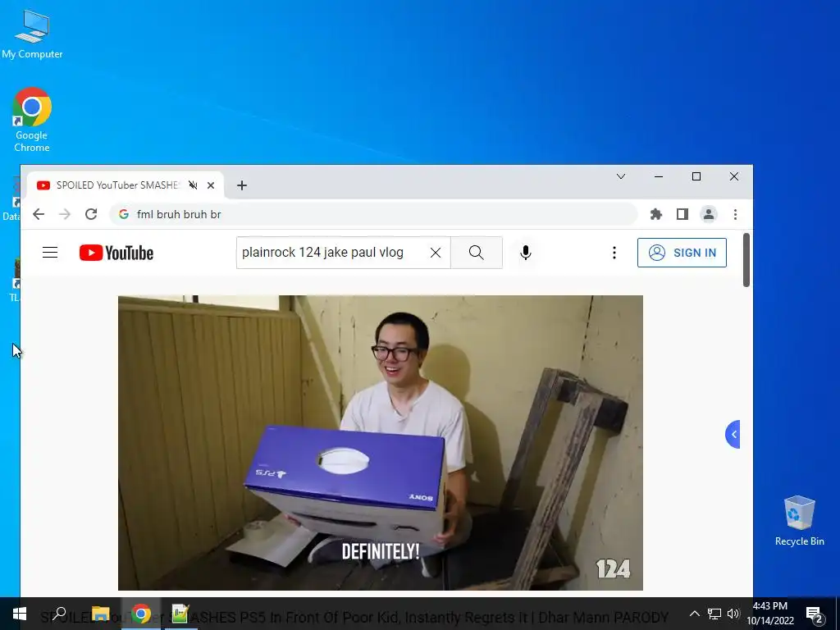Clear the YouTube search box text
The image size is (840, 630).
coord(436,253)
